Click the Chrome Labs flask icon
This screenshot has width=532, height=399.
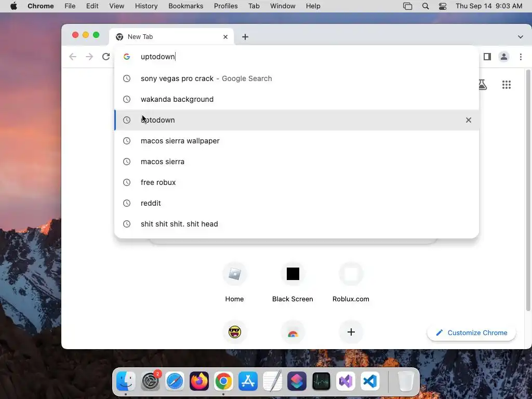click(x=483, y=85)
